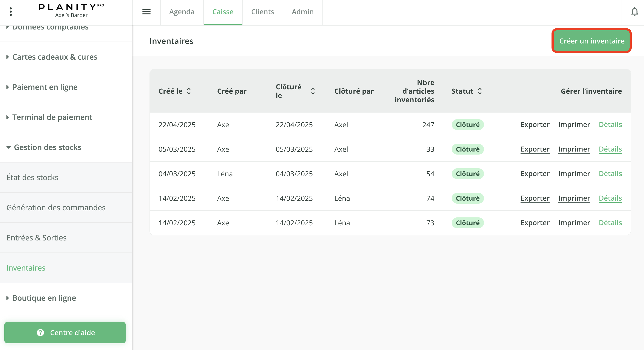The width and height of the screenshot is (644, 350).
Task: Print the 05/03/2025 inventory
Action: point(574,149)
